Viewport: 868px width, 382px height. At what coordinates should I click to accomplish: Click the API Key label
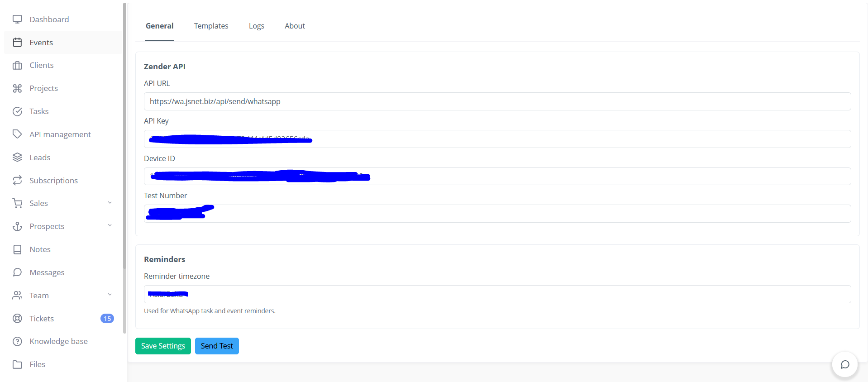[x=156, y=121]
